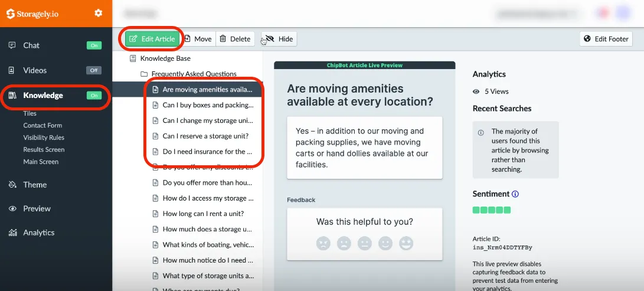Click the article answer text card
Image resolution: width=644 pixels, height=291 pixels.
pyautogui.click(x=365, y=148)
